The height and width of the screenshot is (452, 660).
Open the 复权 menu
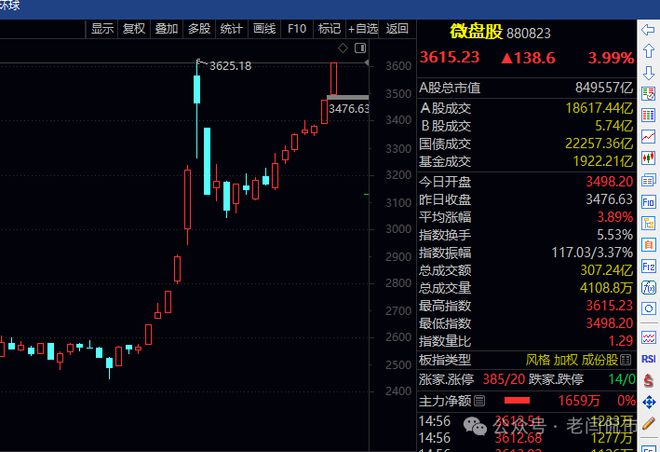click(x=134, y=29)
